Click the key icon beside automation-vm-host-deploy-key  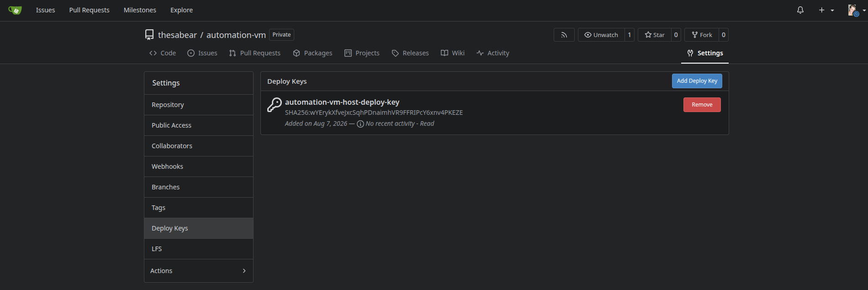274,105
